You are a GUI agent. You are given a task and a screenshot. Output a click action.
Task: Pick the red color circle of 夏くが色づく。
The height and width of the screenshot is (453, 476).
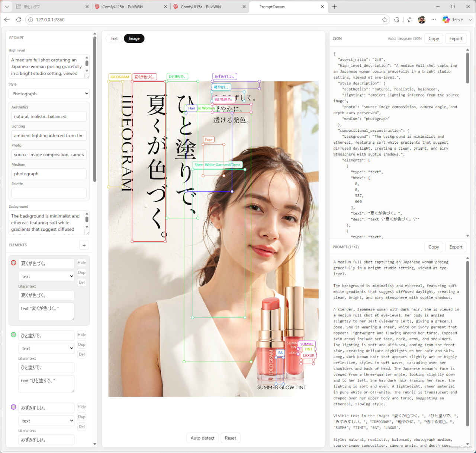[13, 263]
